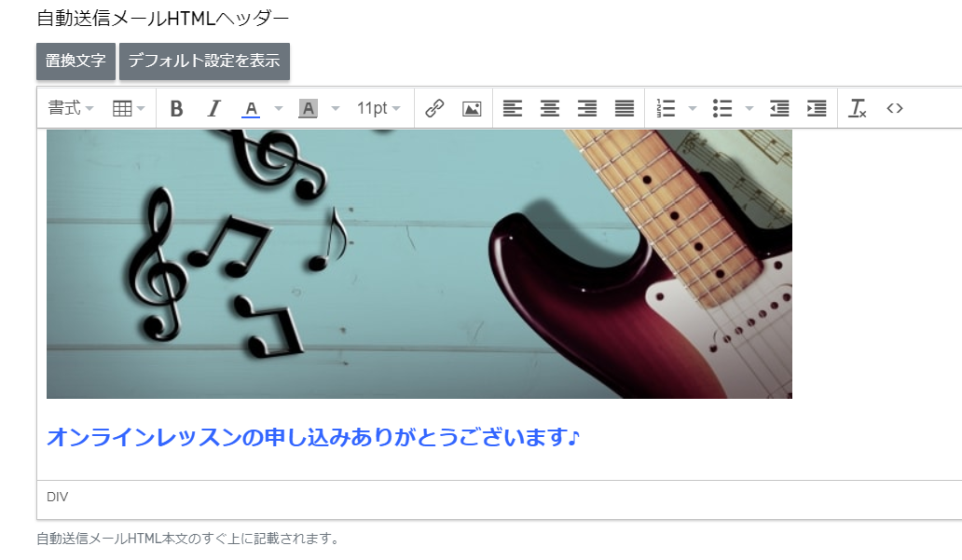
Task: Insert a hyperlink with the link icon
Action: pyautogui.click(x=434, y=109)
